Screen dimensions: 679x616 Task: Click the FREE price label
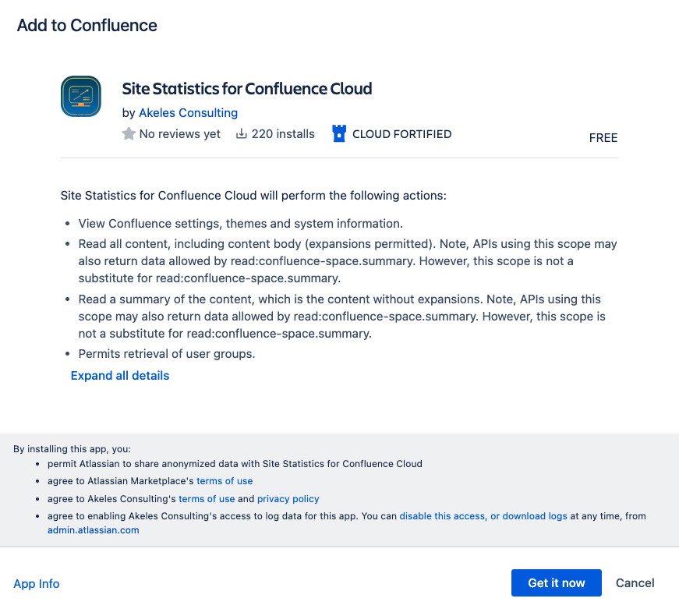click(x=603, y=138)
